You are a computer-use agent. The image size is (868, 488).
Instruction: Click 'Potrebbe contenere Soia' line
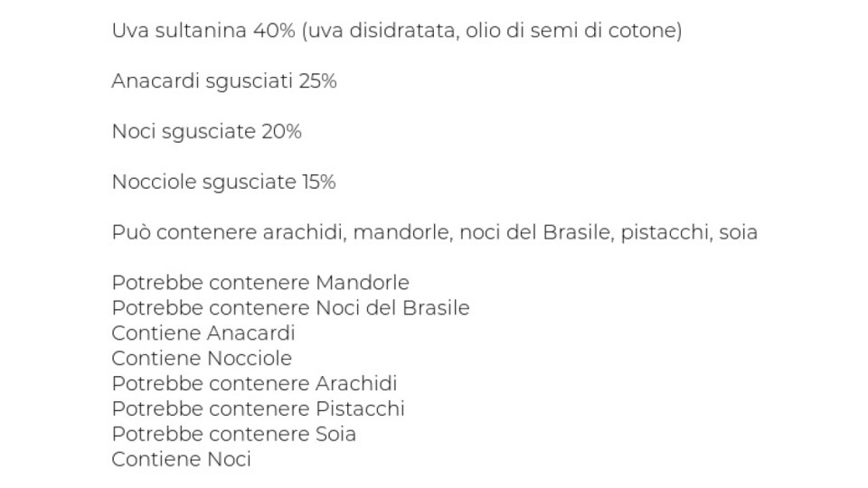tap(233, 434)
